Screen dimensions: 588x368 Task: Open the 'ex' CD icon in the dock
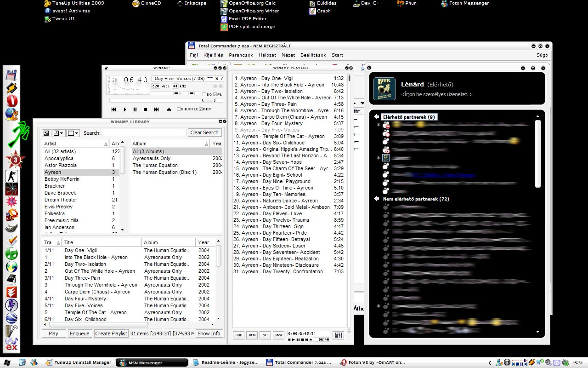pyautogui.click(x=11, y=344)
